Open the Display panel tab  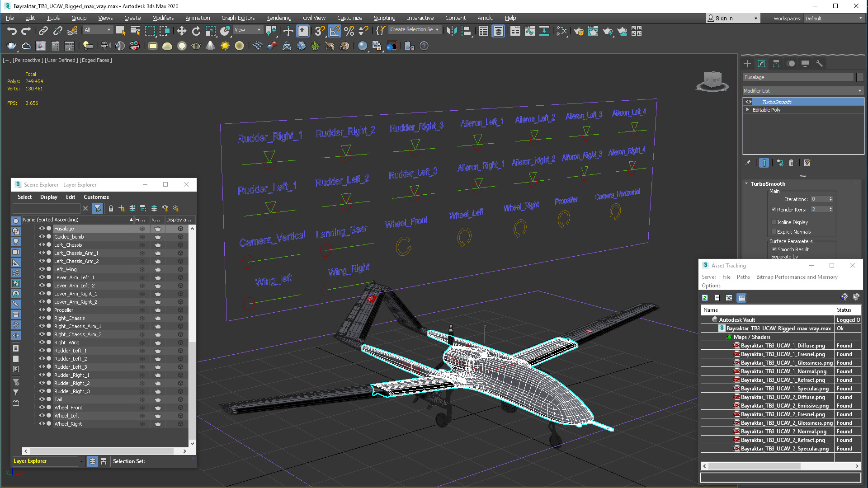pyautogui.click(x=805, y=64)
